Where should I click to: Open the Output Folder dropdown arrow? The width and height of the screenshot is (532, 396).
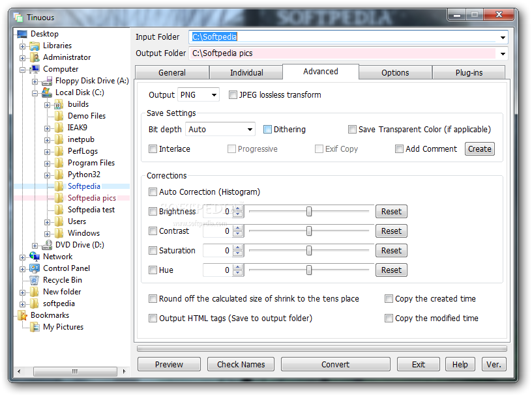[x=503, y=53]
